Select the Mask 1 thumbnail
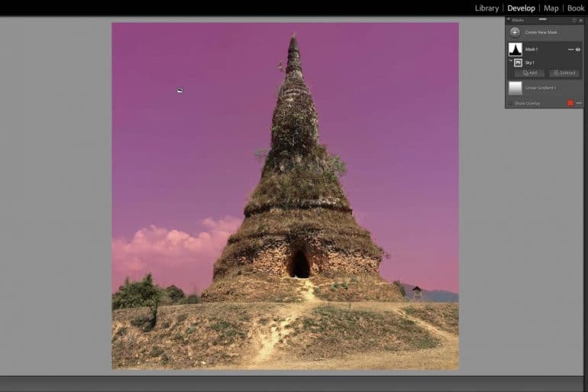Image resolution: width=588 pixels, height=392 pixels. pyautogui.click(x=515, y=49)
